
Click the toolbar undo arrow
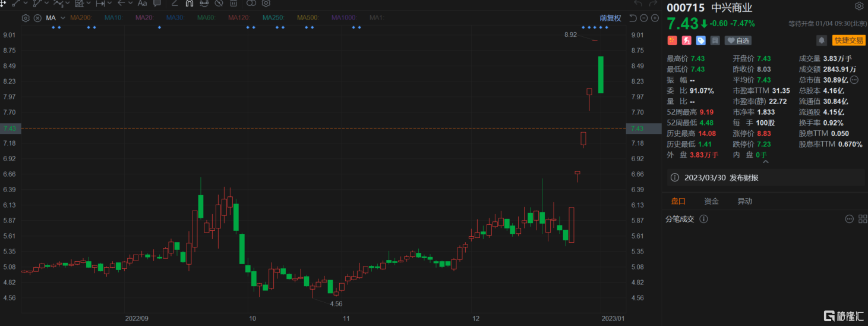[x=637, y=3]
